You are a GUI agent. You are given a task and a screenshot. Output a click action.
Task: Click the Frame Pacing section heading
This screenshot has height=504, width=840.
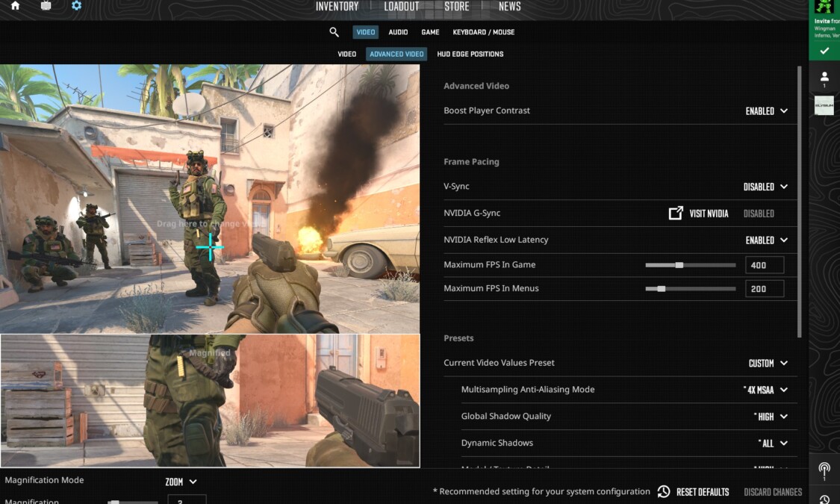point(471,162)
